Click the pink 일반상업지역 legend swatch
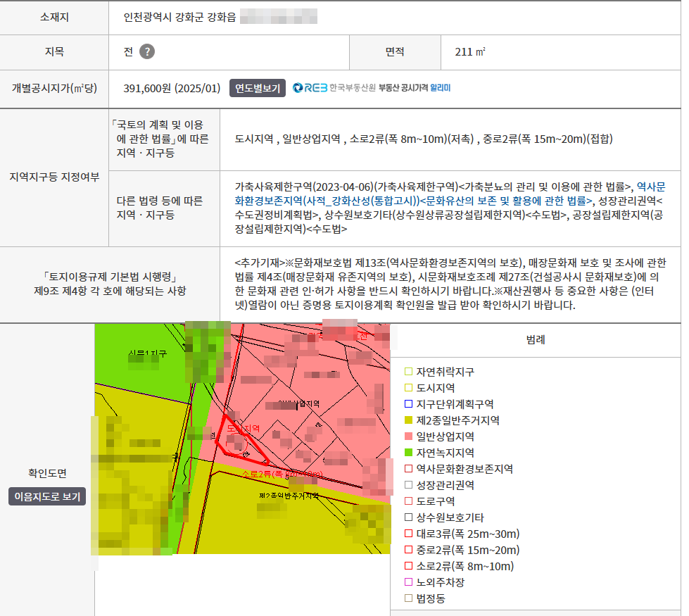 point(408,436)
